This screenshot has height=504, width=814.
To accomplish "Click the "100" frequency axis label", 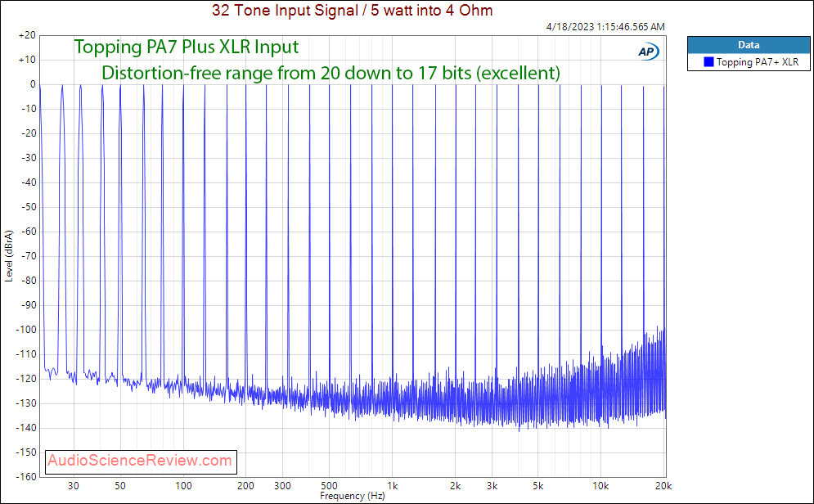I will point(183,486).
